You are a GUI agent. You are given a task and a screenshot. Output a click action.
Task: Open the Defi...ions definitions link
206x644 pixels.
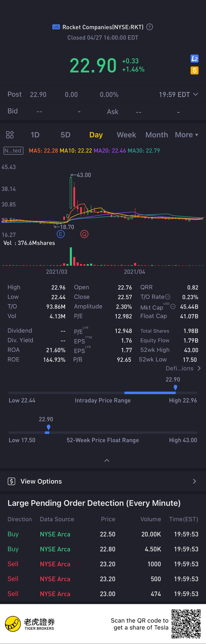pyautogui.click(x=183, y=368)
